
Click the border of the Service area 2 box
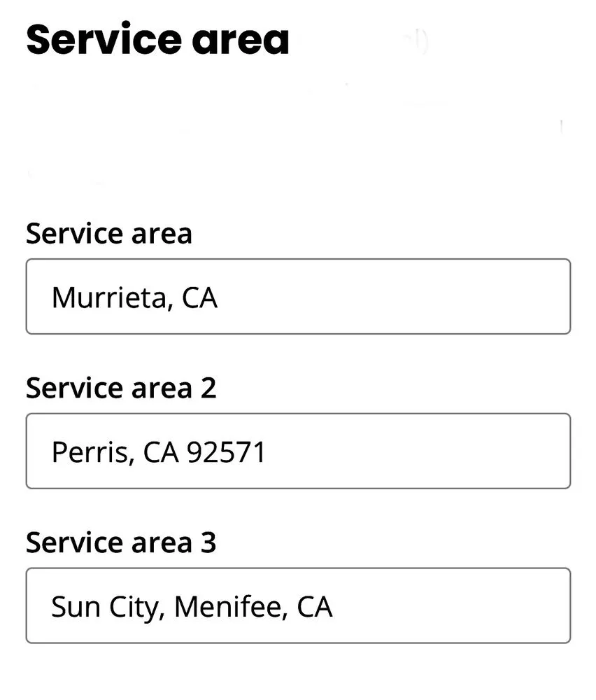point(298,415)
